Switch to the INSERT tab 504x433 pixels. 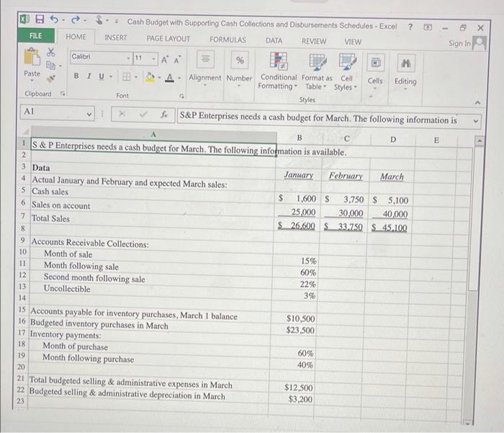point(116,37)
